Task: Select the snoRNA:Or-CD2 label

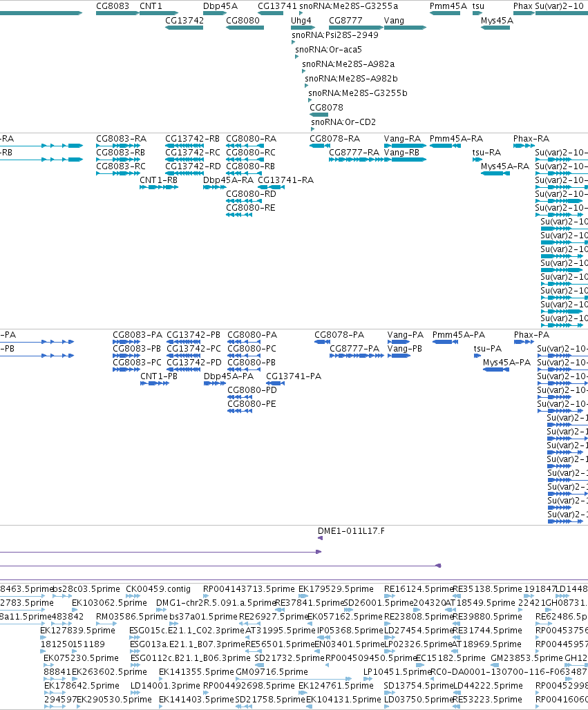Action: click(343, 122)
